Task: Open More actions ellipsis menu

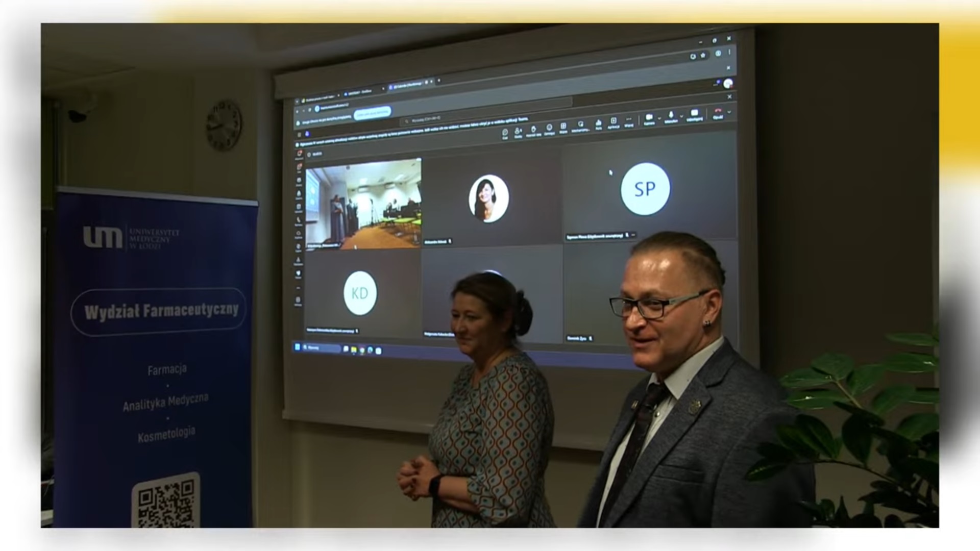Action: click(629, 120)
